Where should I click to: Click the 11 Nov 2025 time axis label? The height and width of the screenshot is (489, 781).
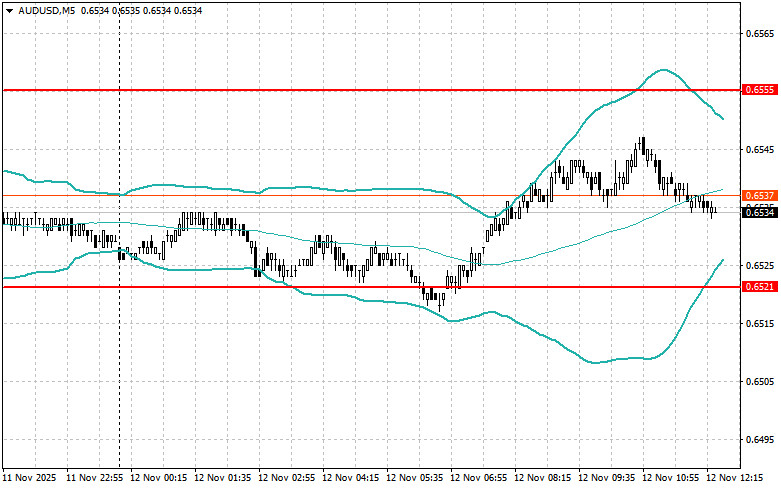29,478
